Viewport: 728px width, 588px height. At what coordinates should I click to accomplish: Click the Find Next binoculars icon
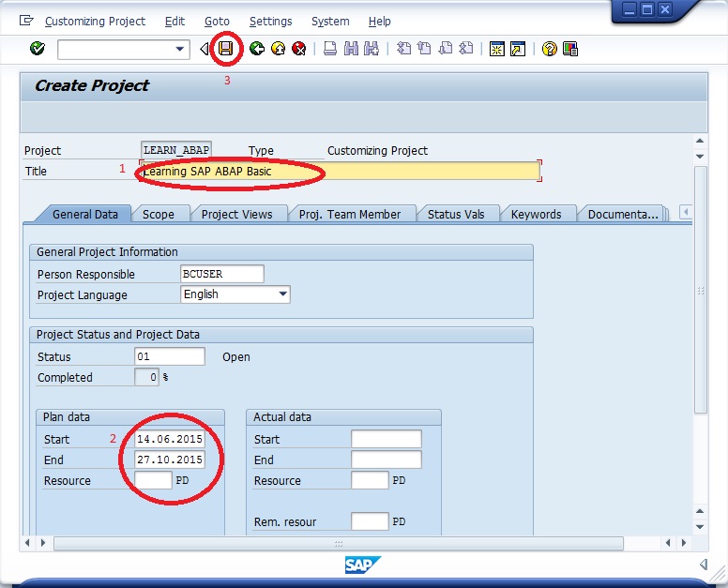pyautogui.click(x=372, y=48)
